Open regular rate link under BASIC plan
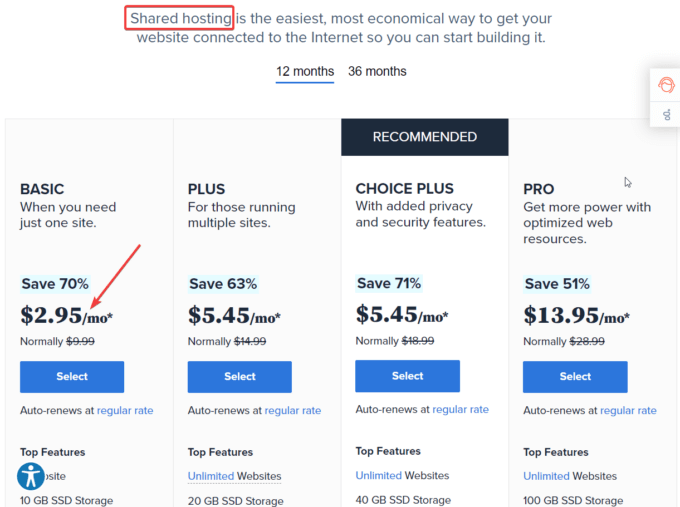This screenshot has height=507, width=680. pos(125,410)
